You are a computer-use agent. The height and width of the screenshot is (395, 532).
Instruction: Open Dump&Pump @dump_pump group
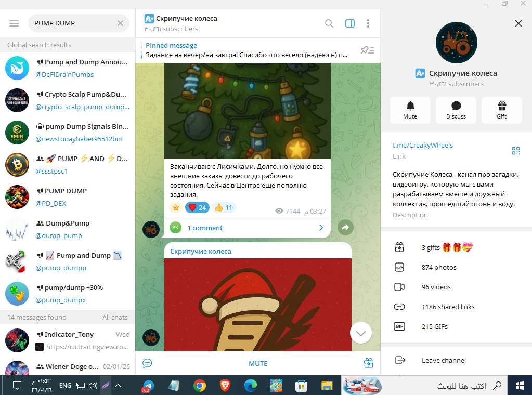pyautogui.click(x=68, y=229)
